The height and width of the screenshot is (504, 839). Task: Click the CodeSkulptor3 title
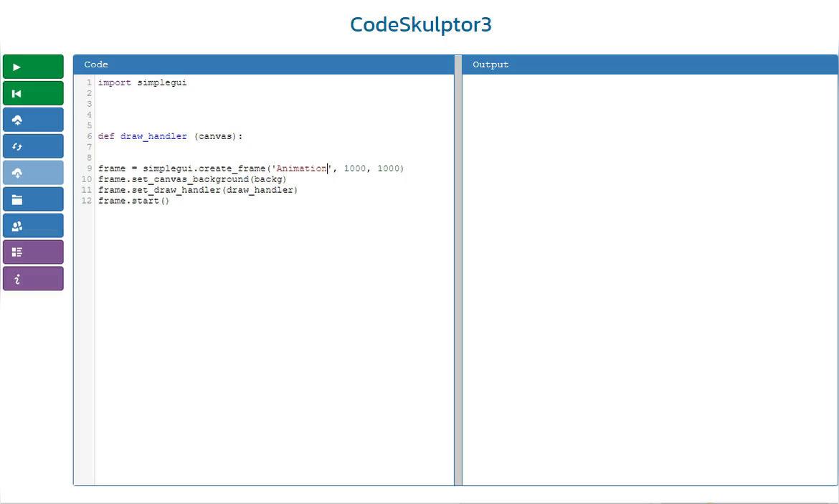[420, 24]
